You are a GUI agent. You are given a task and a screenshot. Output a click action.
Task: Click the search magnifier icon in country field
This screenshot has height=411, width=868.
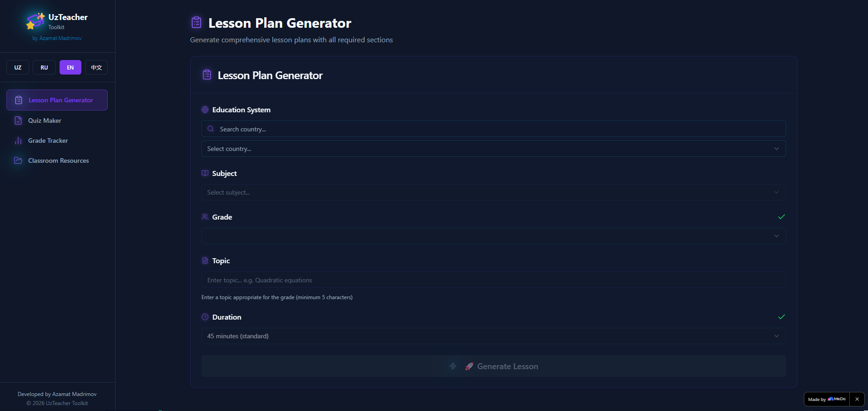click(211, 129)
